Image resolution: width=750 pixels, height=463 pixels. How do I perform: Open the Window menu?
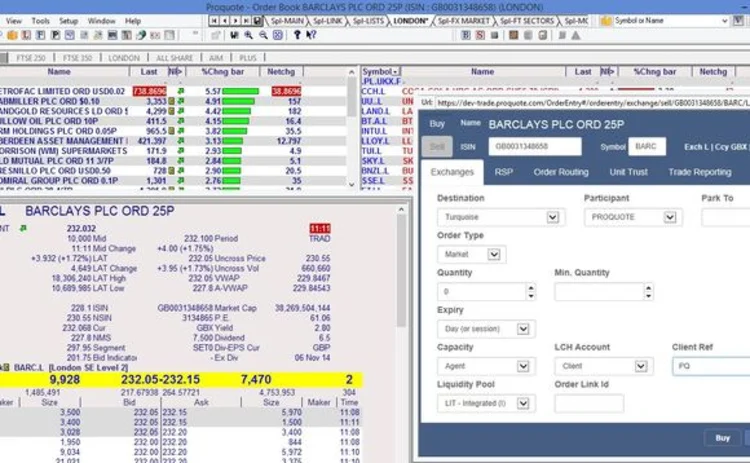pos(101,21)
